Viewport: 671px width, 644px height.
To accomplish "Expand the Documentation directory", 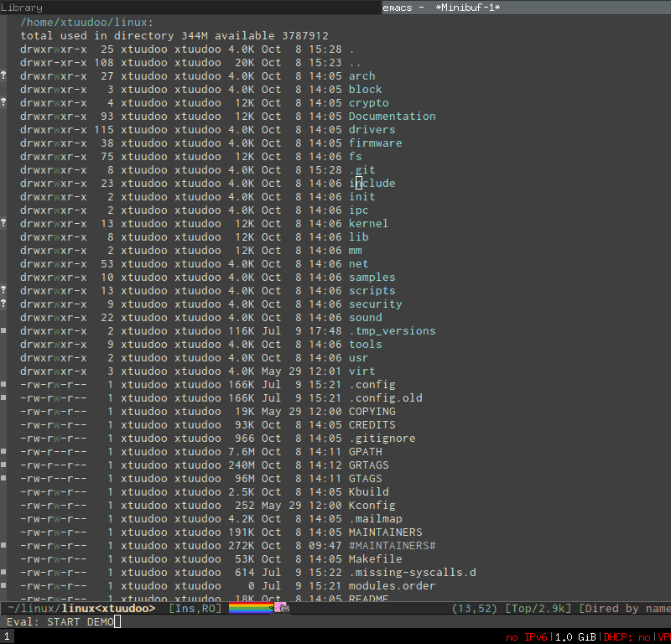I will pos(390,116).
